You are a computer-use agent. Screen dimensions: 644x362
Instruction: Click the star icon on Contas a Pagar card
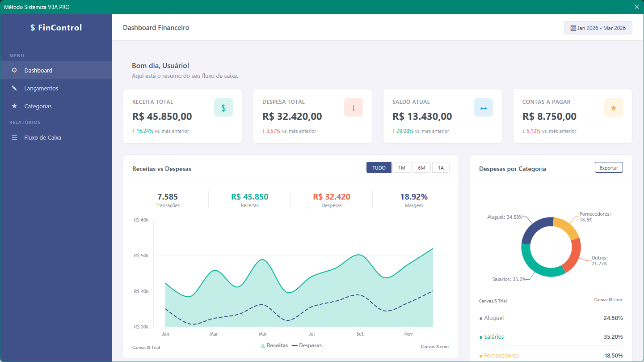pos(614,107)
